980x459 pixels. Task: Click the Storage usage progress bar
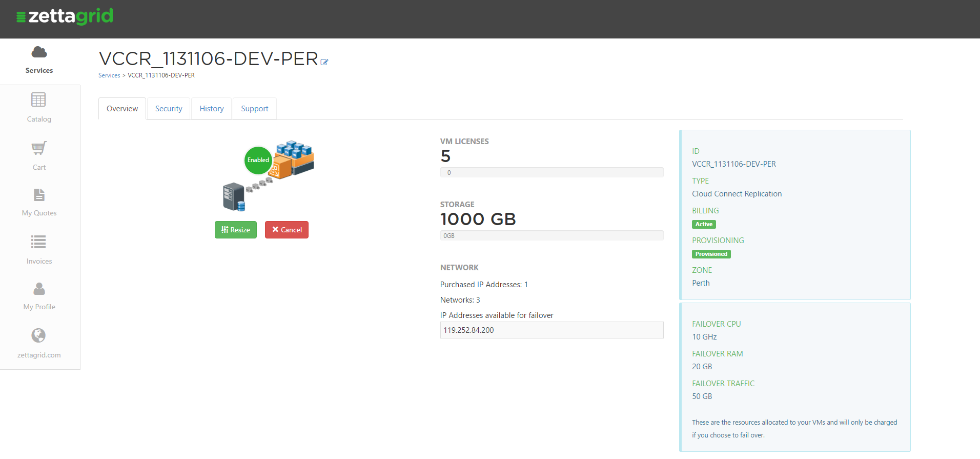tap(552, 235)
